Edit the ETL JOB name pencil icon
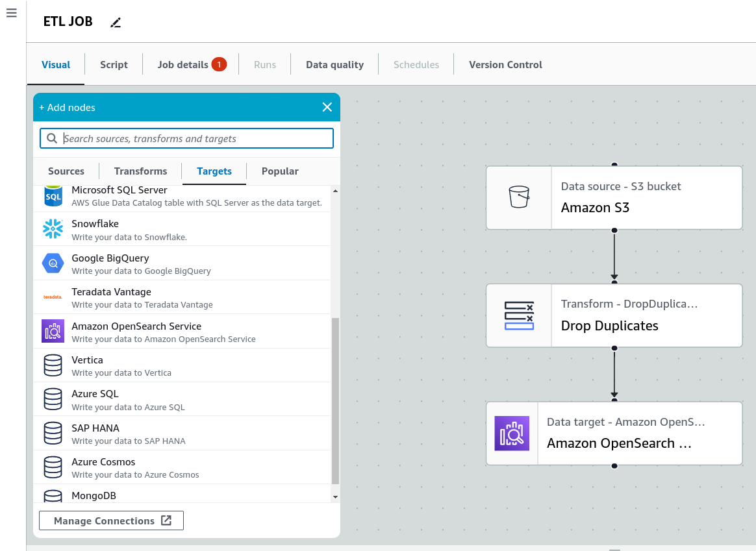This screenshot has height=551, width=756. pos(116,23)
